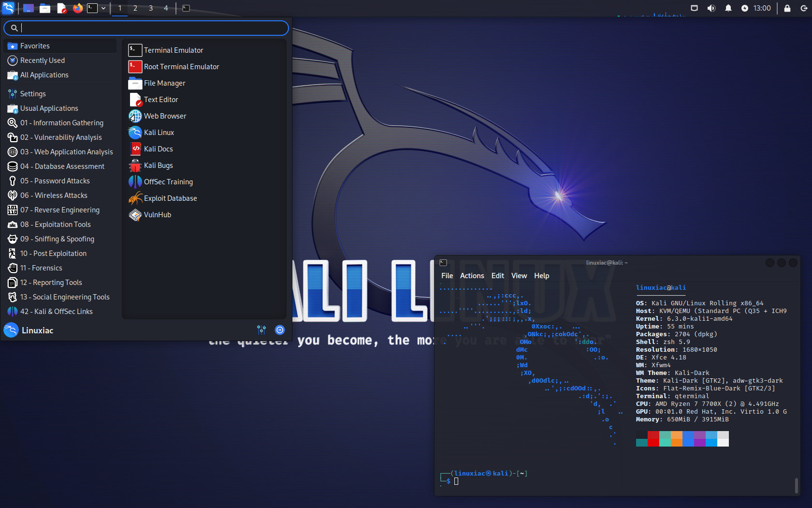The image size is (812, 508).
Task: Open menu settings icon at bottom of app menu
Action: (x=261, y=330)
